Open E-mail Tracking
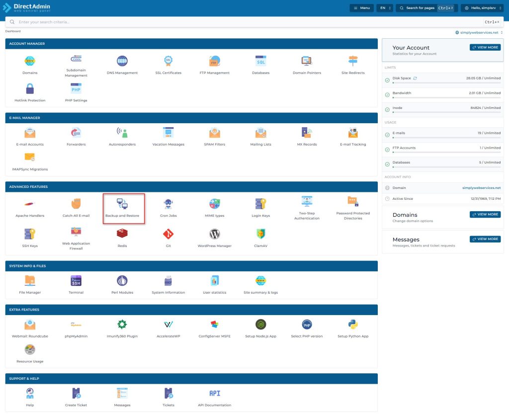Image resolution: width=509 pixels, height=420 pixels. [x=353, y=137]
